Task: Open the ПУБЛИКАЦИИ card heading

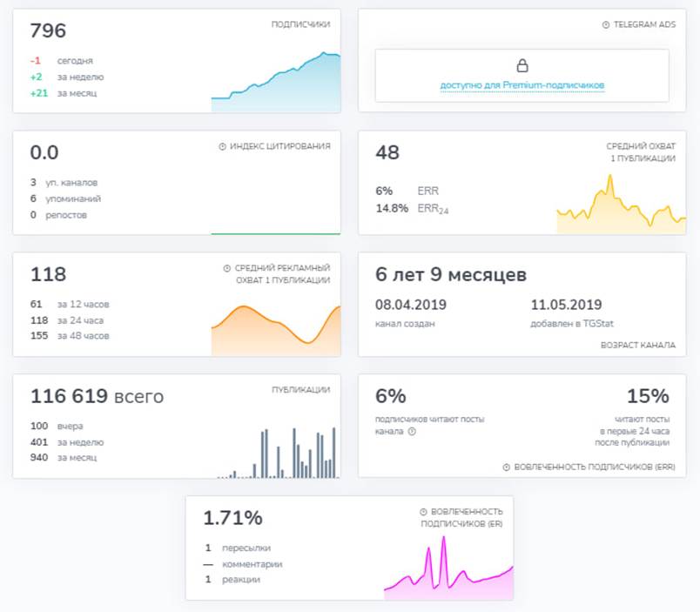Action: pos(300,391)
